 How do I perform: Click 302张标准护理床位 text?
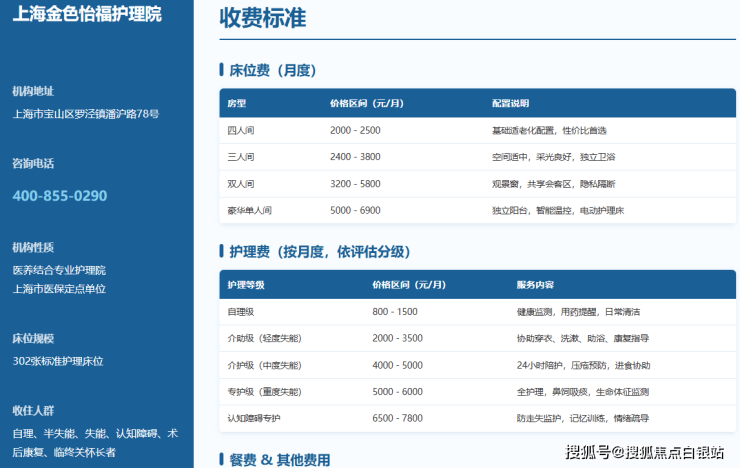(58, 361)
